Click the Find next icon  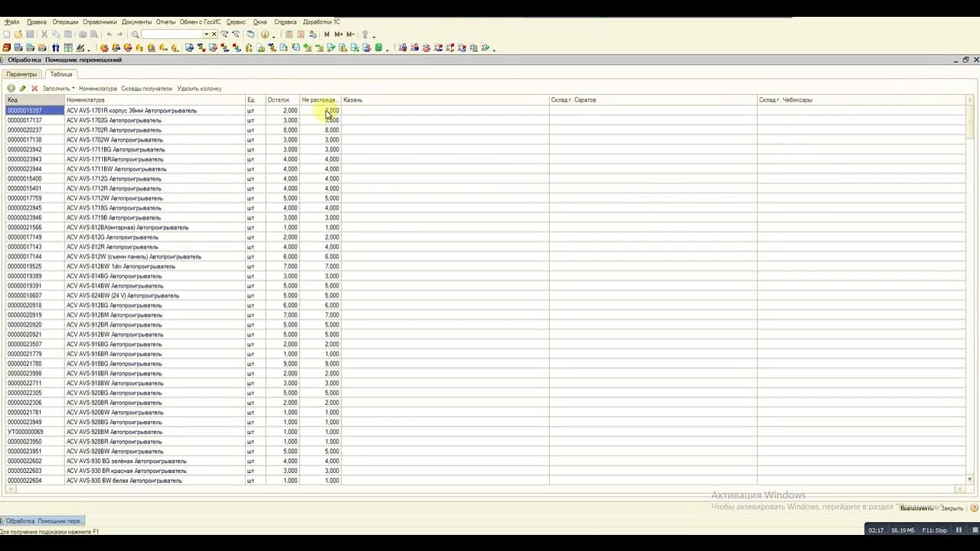(224, 34)
